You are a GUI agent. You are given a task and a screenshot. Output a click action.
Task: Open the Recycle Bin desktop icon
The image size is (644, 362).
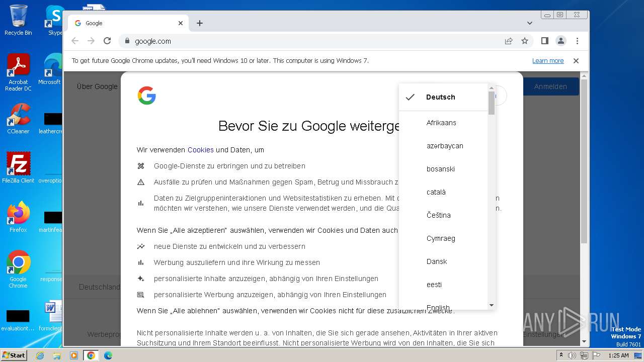point(18,20)
